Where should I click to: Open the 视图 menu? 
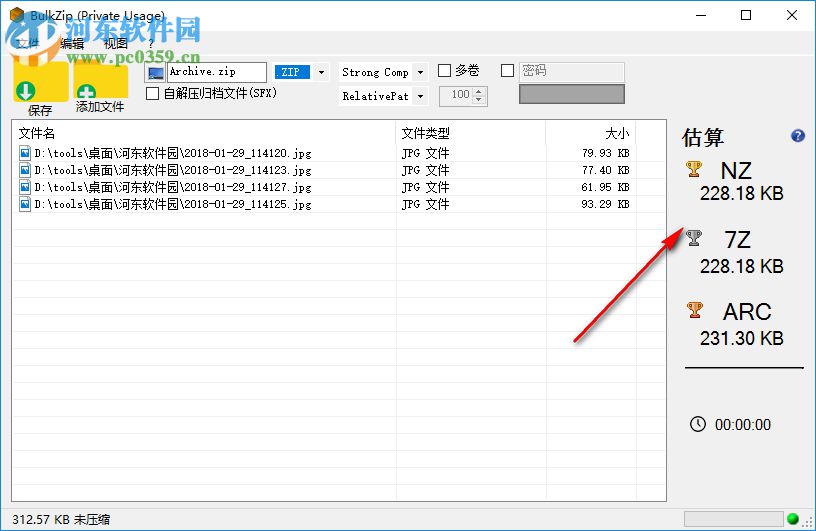[x=116, y=44]
